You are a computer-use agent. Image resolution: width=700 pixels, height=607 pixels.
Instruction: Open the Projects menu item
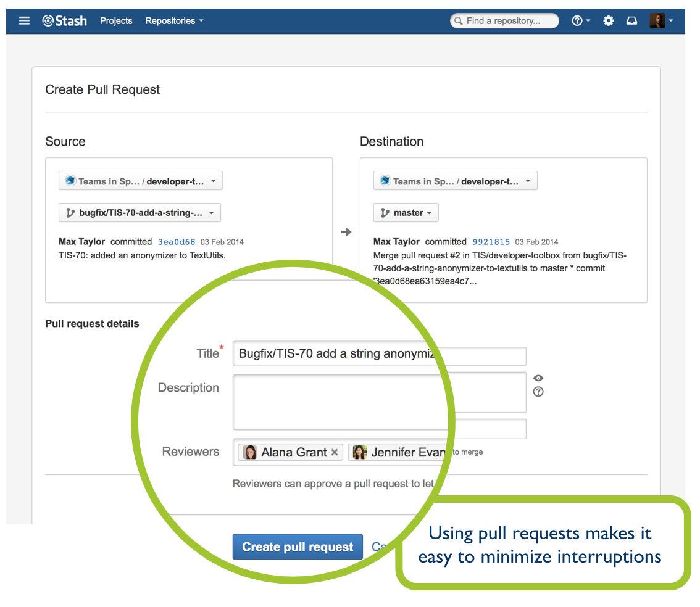116,20
